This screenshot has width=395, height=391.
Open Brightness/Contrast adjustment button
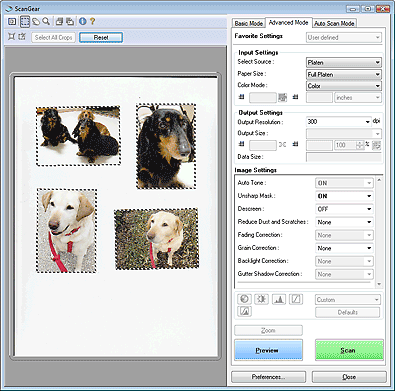click(x=261, y=299)
